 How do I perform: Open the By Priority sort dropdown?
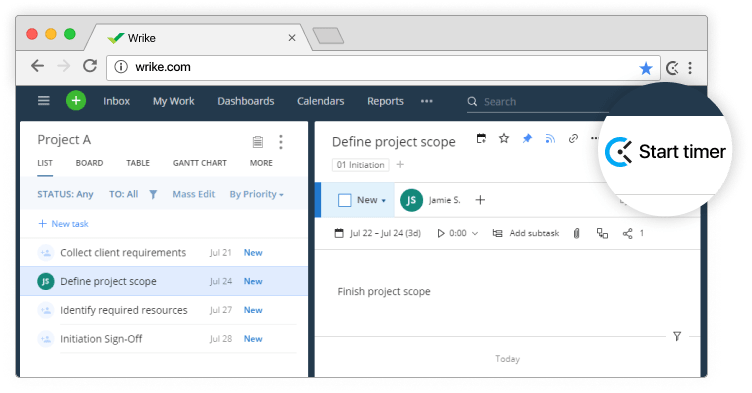(x=257, y=194)
